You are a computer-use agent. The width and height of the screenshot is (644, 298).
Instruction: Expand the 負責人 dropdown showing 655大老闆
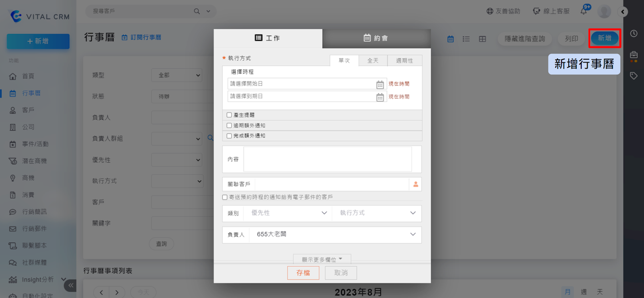[x=335, y=235]
